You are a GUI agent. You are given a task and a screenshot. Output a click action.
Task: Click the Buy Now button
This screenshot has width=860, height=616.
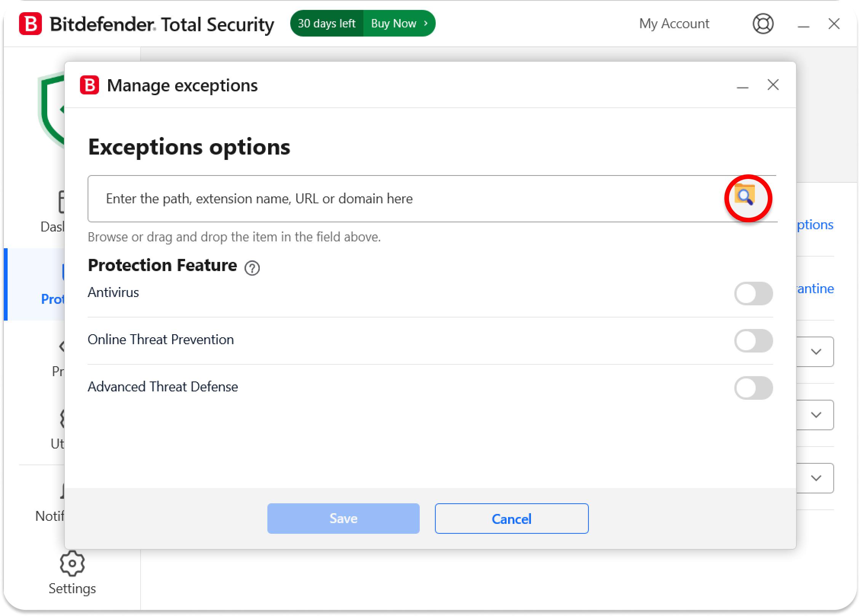(x=398, y=24)
